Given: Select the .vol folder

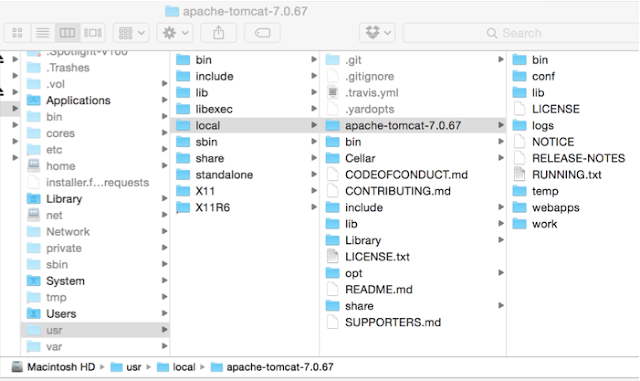Looking at the screenshot, I should point(55,84).
